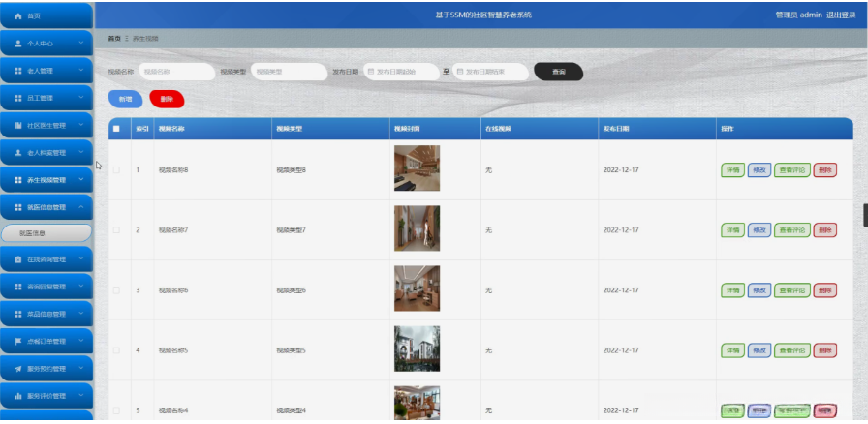Check the box for row 视频名称8
The width and height of the screenshot is (868, 424).
pyautogui.click(x=116, y=170)
